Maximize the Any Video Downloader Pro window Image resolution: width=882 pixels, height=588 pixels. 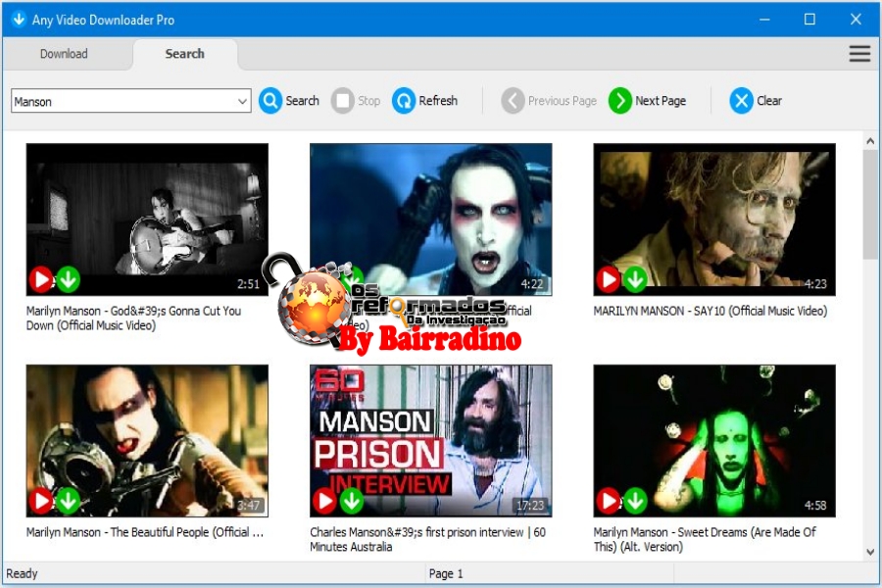(810, 20)
